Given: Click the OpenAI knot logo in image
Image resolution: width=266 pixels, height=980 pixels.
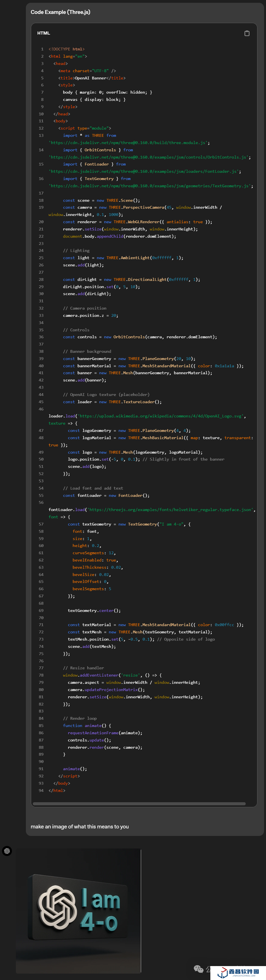Looking at the screenshot, I should (57, 907).
